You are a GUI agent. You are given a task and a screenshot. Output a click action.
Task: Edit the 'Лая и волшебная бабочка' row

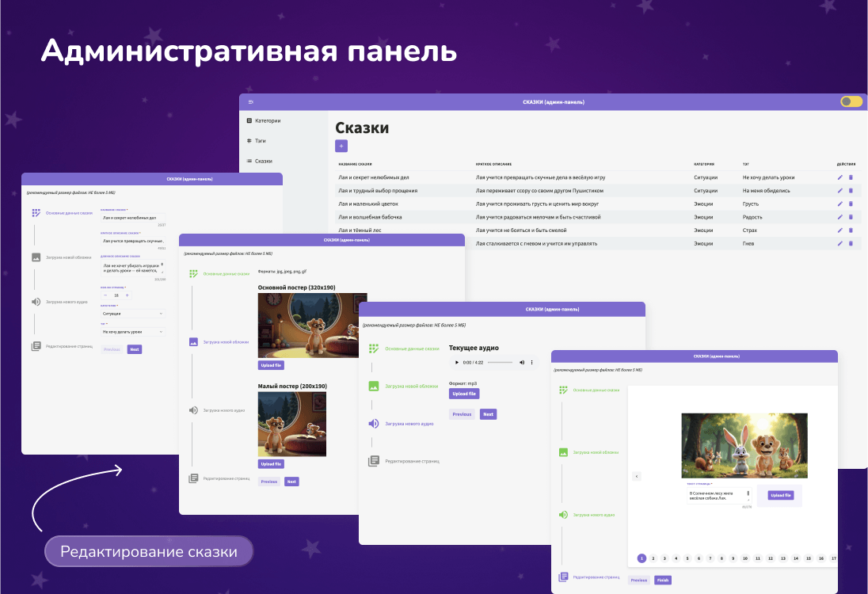(839, 217)
